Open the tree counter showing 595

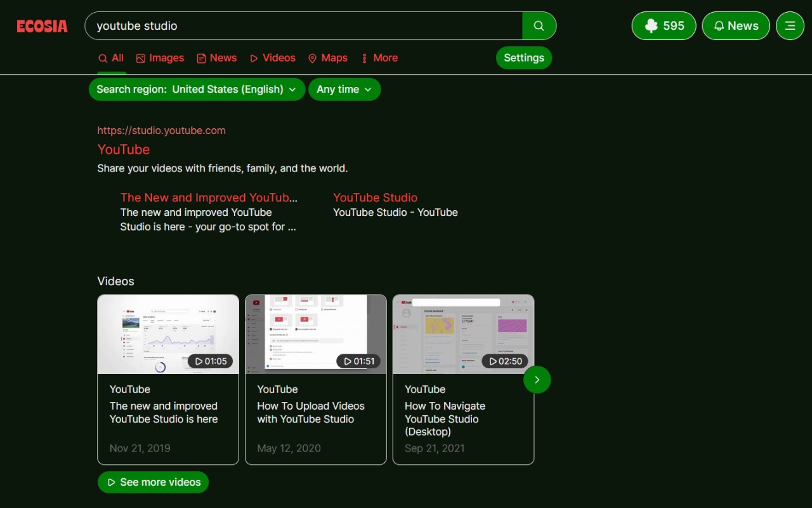tap(664, 26)
